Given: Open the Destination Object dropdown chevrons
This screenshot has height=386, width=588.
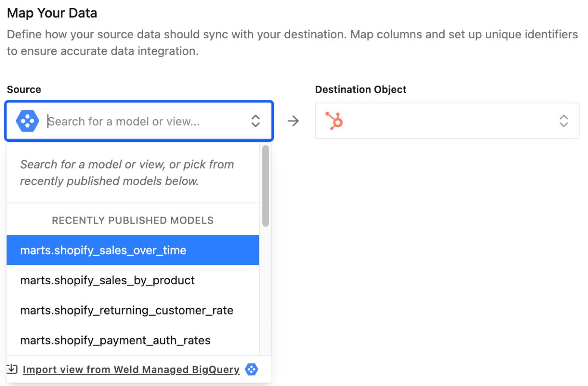Looking at the screenshot, I should [x=563, y=121].
